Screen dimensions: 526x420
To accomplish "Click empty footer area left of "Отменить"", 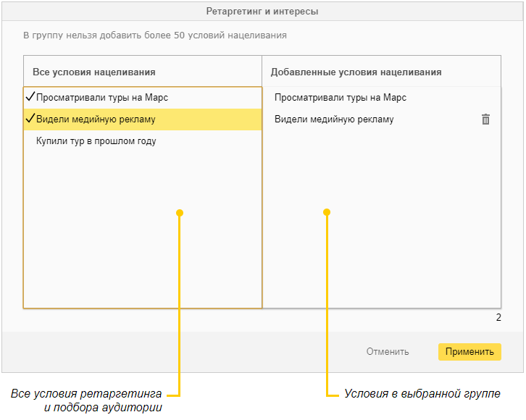I will [x=181, y=352].
